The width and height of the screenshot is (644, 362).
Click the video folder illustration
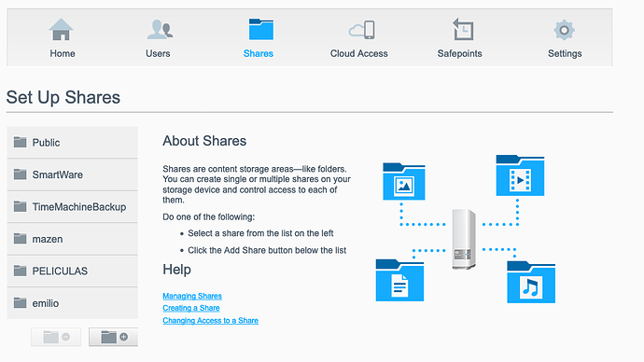coord(520,175)
